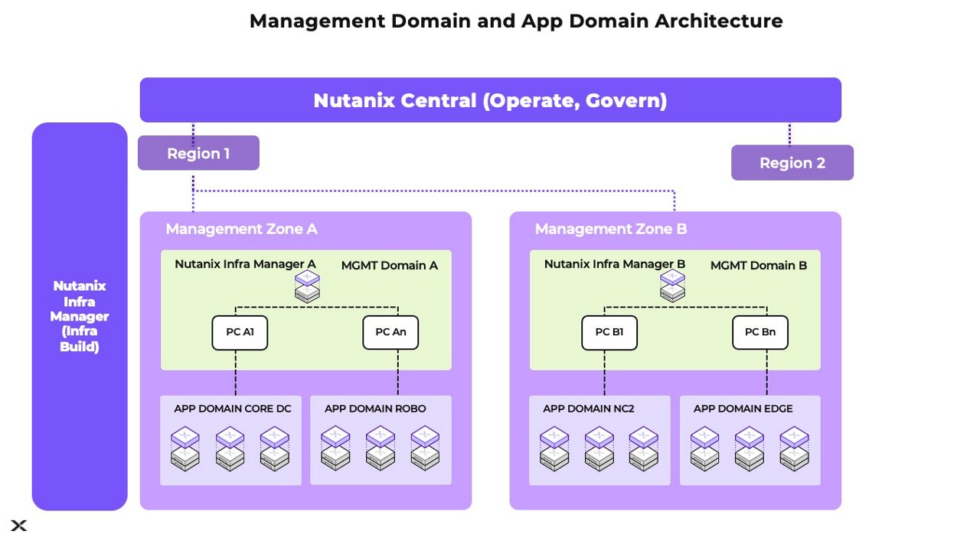This screenshot has width=980, height=541.
Task: Click the Nutanix Infra Manager (Infra Build) sidebar
Action: click(79, 316)
